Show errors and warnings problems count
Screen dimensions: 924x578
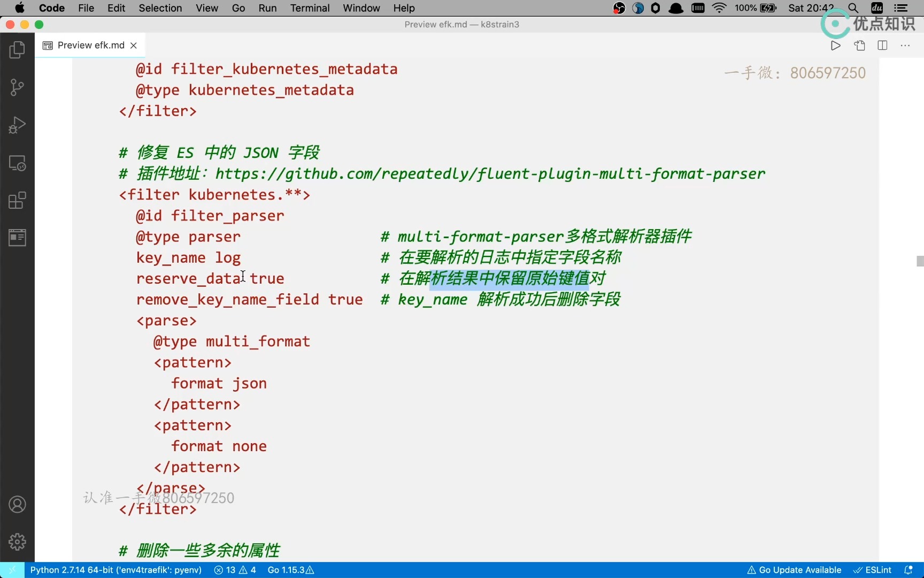(235, 570)
